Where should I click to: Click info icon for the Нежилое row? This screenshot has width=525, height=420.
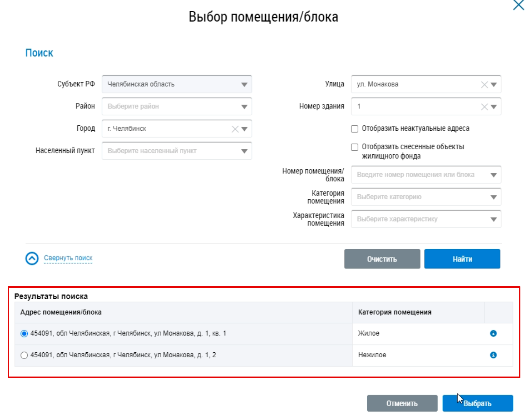point(493,355)
